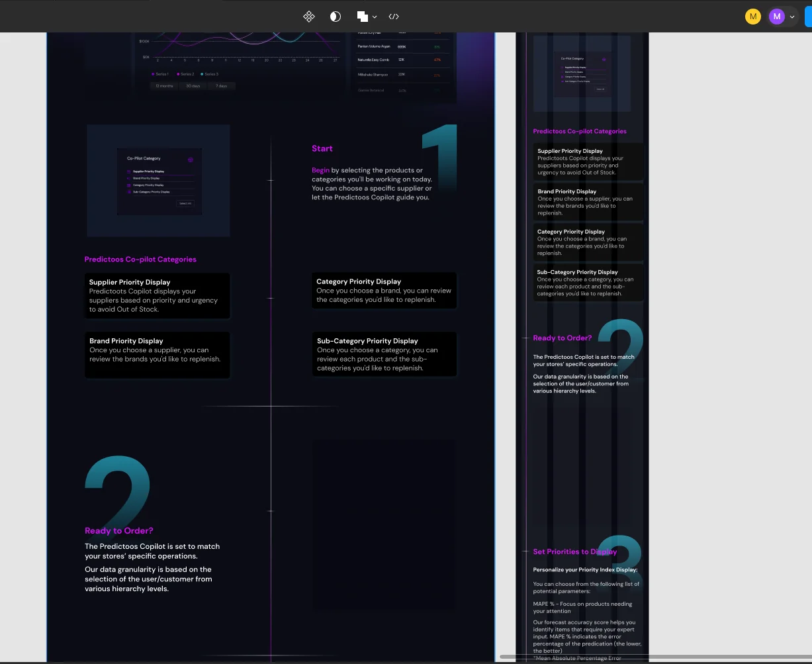Screen dimensions: 812x664
Task: Click the half-circle mask icon in toolbar
Action: coord(336,17)
